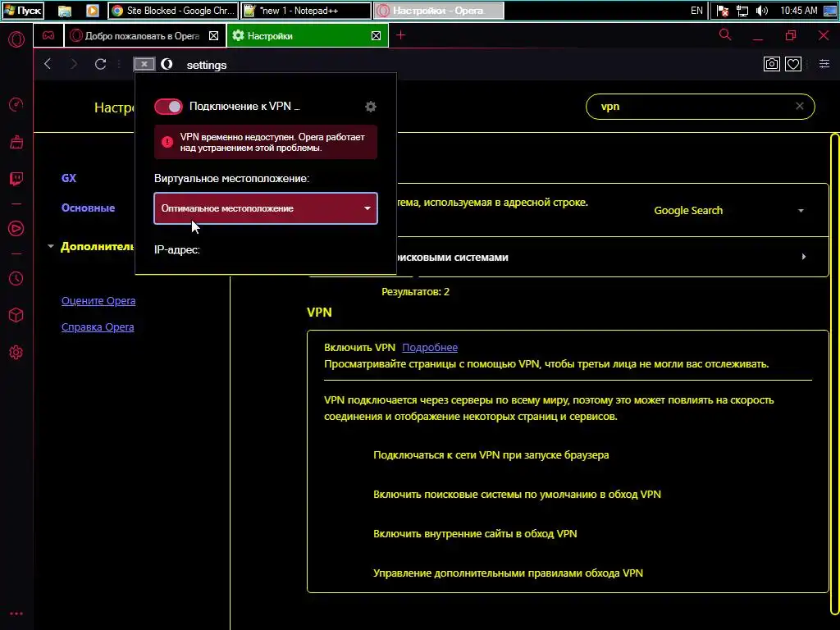Viewport: 840px width, 630px height.
Task: Open media player quick launch icon
Action: pyautogui.click(x=92, y=11)
